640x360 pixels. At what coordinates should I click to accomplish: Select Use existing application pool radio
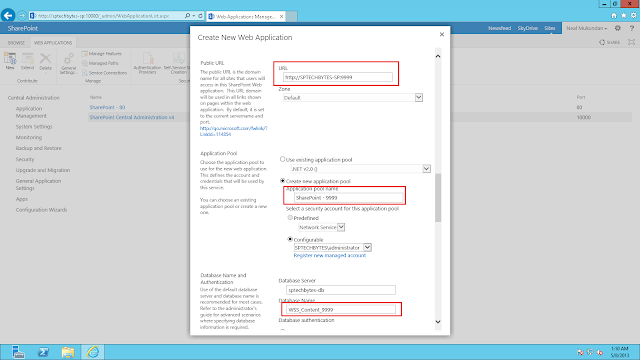coord(282,159)
